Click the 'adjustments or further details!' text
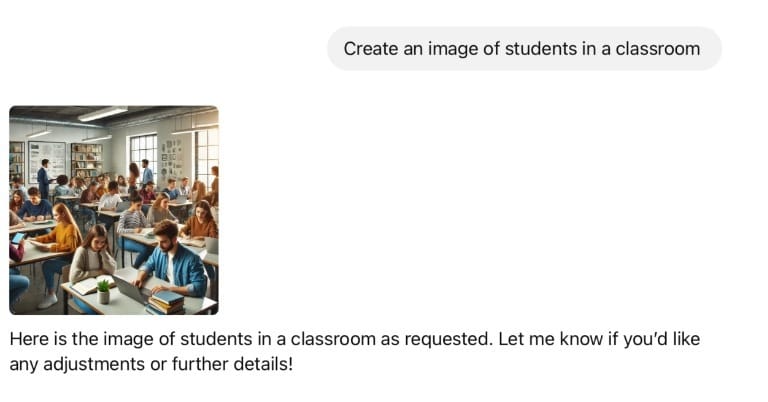 152,364
